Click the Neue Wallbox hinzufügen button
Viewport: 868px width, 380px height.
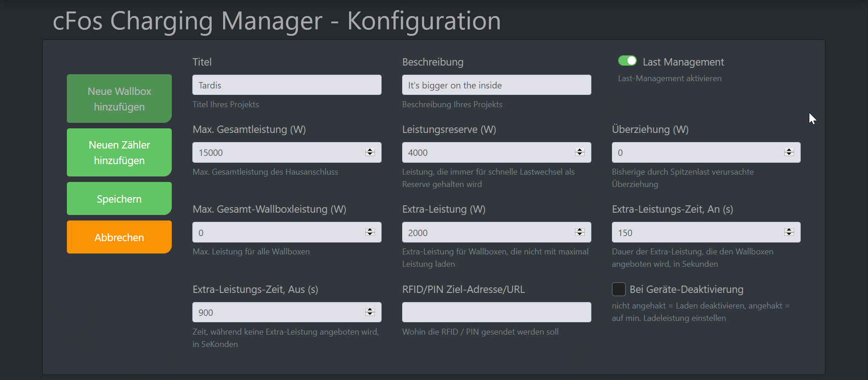click(119, 99)
